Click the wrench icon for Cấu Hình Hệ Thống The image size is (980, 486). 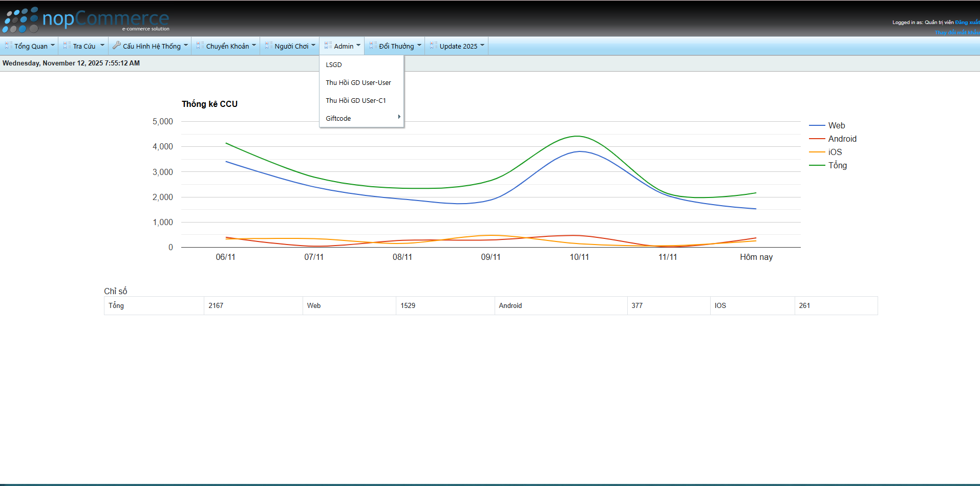click(x=117, y=46)
